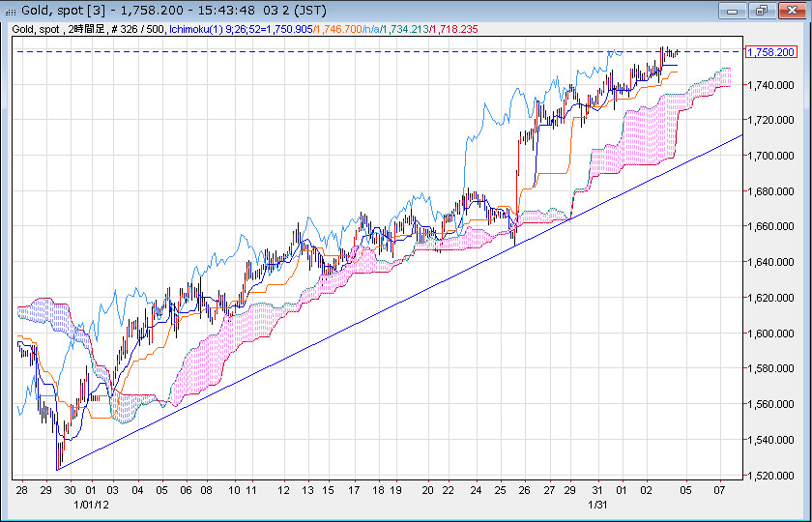
Task: Click the 1/01/12 date marker on time axis
Action: click(92, 505)
